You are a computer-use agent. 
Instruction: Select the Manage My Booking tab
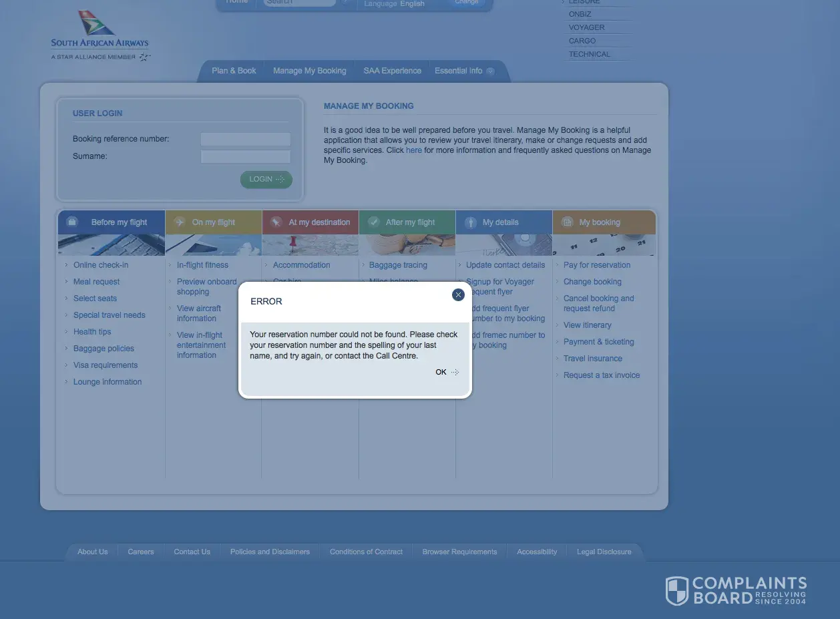309,71
